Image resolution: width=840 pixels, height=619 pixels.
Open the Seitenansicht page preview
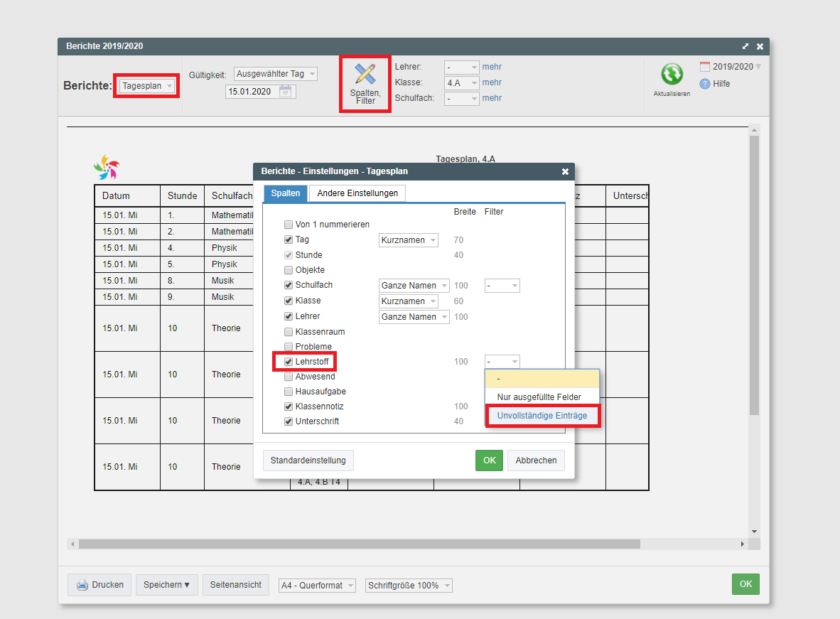pyautogui.click(x=236, y=585)
